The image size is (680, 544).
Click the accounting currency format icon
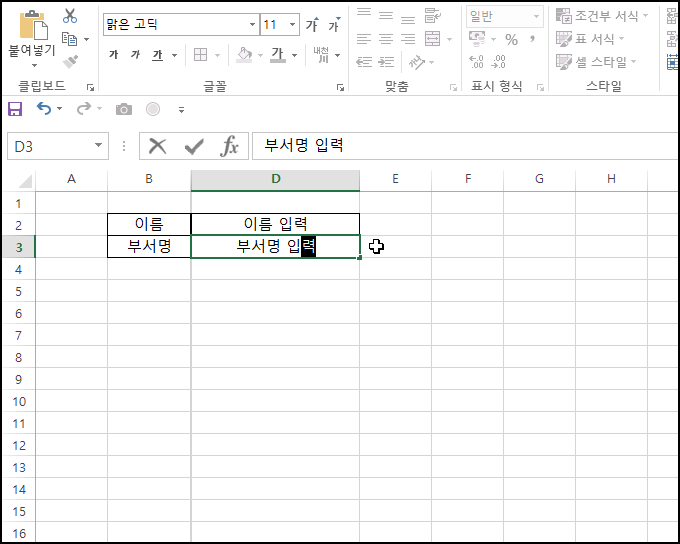click(x=477, y=39)
